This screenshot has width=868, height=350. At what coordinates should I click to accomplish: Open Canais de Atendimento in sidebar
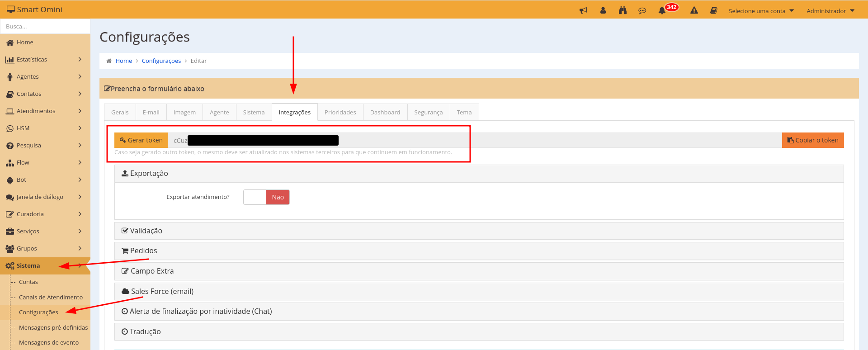pyautogui.click(x=51, y=297)
